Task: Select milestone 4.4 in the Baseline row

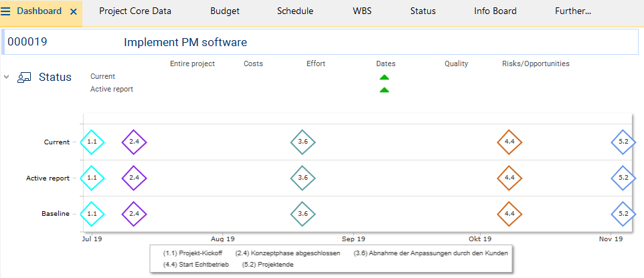Action: pos(509,214)
